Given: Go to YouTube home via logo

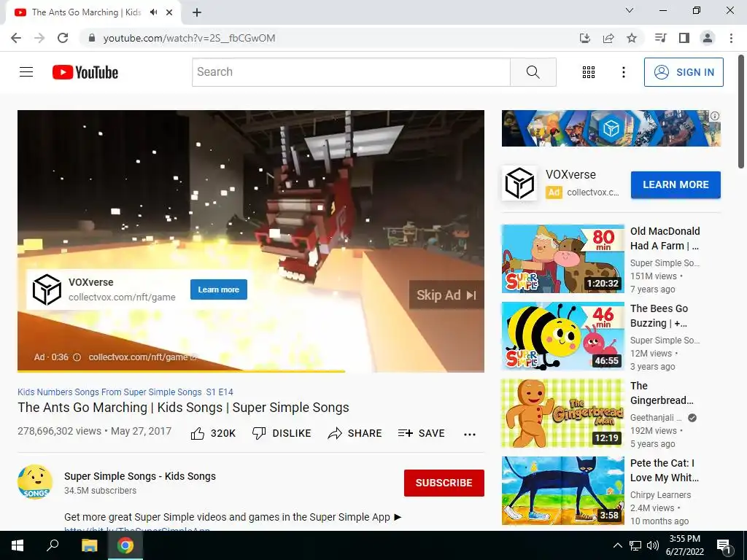Looking at the screenshot, I should (x=85, y=72).
